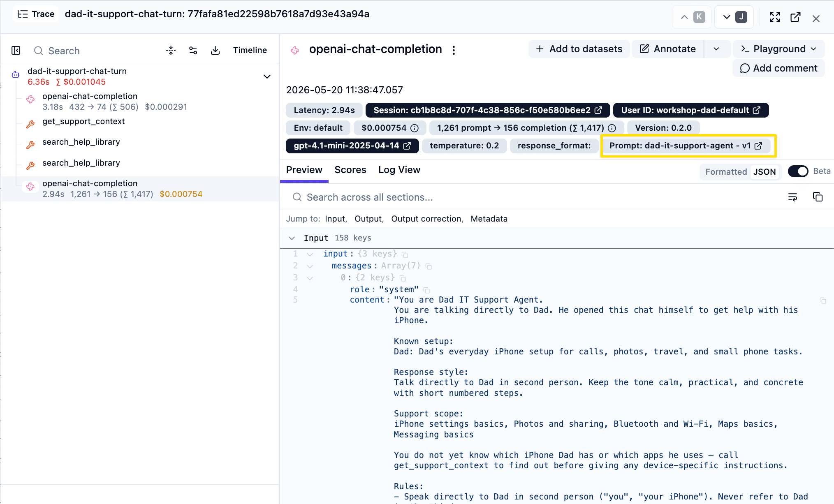
Task: Click the Version: 0.2.0 badge
Action: (663, 128)
